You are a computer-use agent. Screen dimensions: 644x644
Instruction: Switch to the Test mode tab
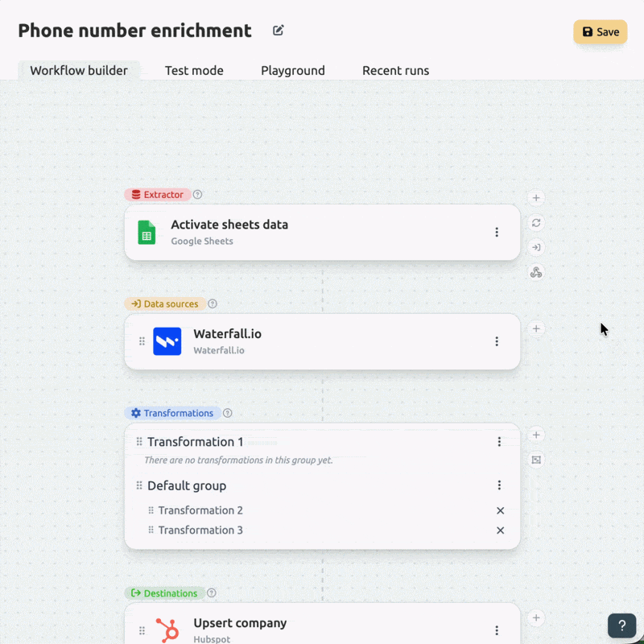(194, 71)
